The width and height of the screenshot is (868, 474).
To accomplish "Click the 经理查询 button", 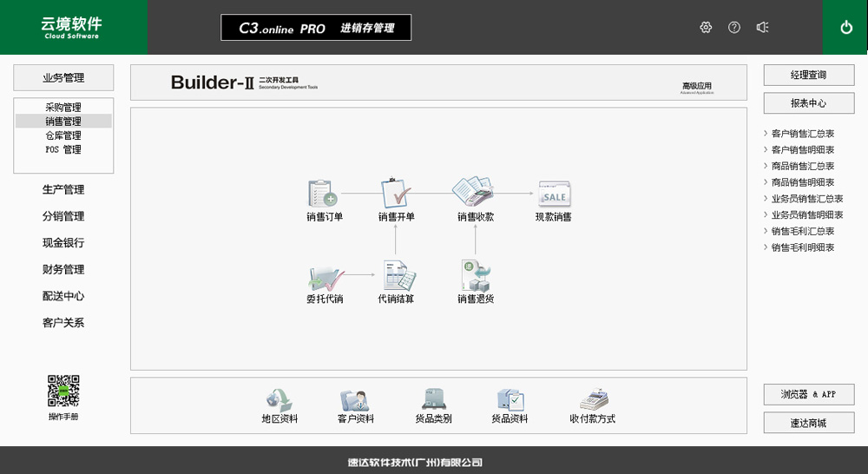I will tap(808, 76).
